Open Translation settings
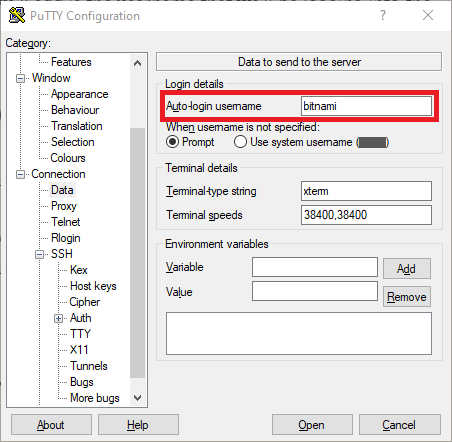The image size is (452, 442). click(x=77, y=126)
